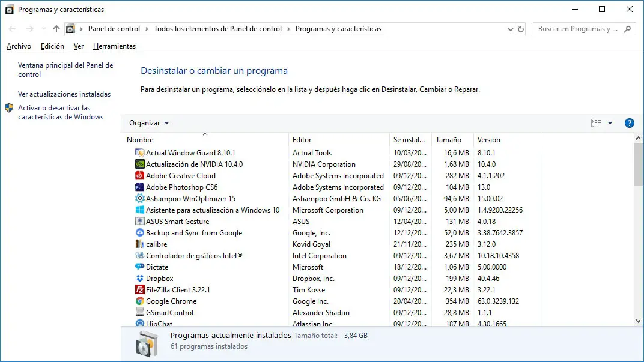The height and width of the screenshot is (362, 644).
Task: Click the Control Panel icon in address bar
Action: 71,29
